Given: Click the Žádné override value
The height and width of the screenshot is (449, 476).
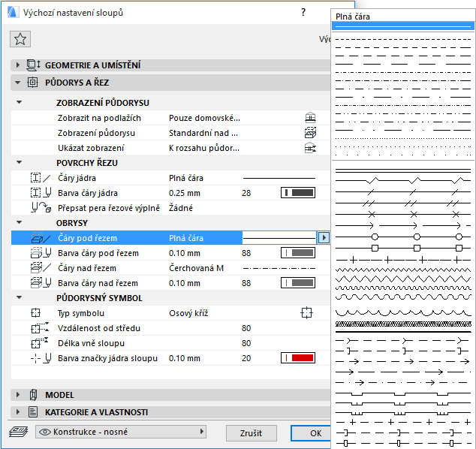Looking at the screenshot, I should coord(181,208).
